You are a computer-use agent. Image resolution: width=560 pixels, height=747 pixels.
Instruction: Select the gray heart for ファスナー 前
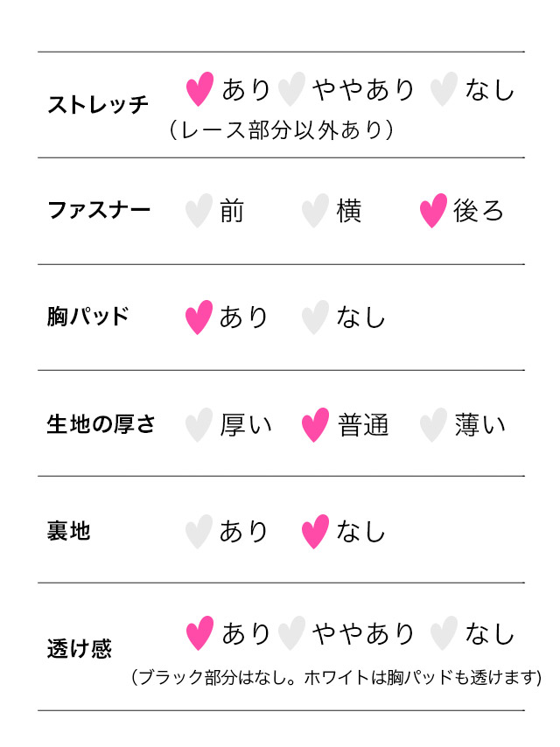199,211
